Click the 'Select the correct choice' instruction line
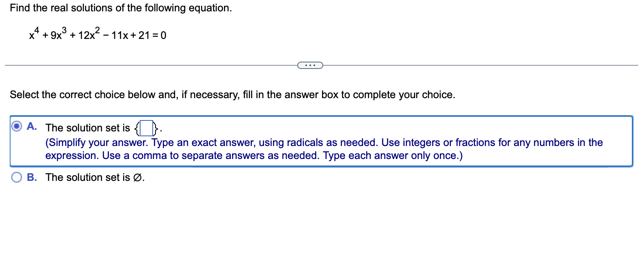 pos(232,94)
